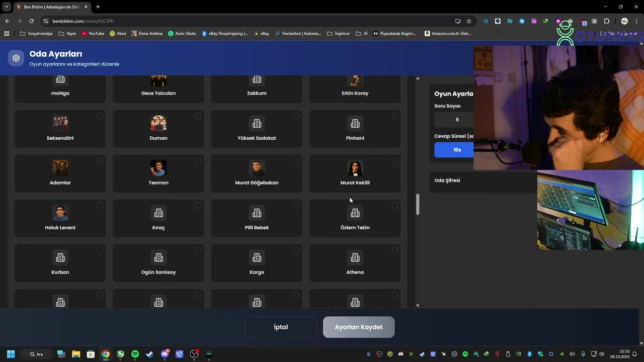The image size is (644, 362).
Task: Select the maNga category card
Action: pos(60,89)
